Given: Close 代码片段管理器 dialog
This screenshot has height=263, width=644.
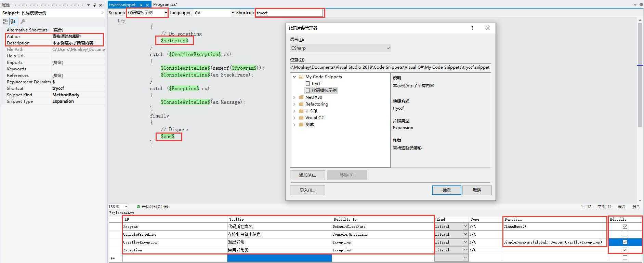Looking at the screenshot, I should coord(488,28).
